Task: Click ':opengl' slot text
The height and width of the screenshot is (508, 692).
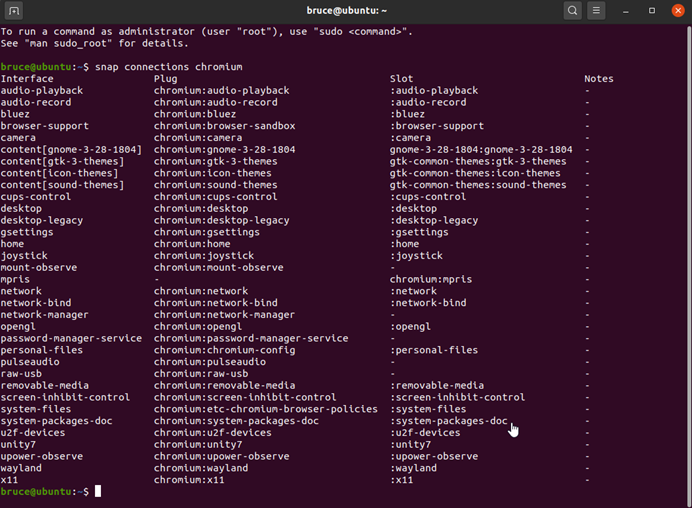Action: click(x=410, y=327)
